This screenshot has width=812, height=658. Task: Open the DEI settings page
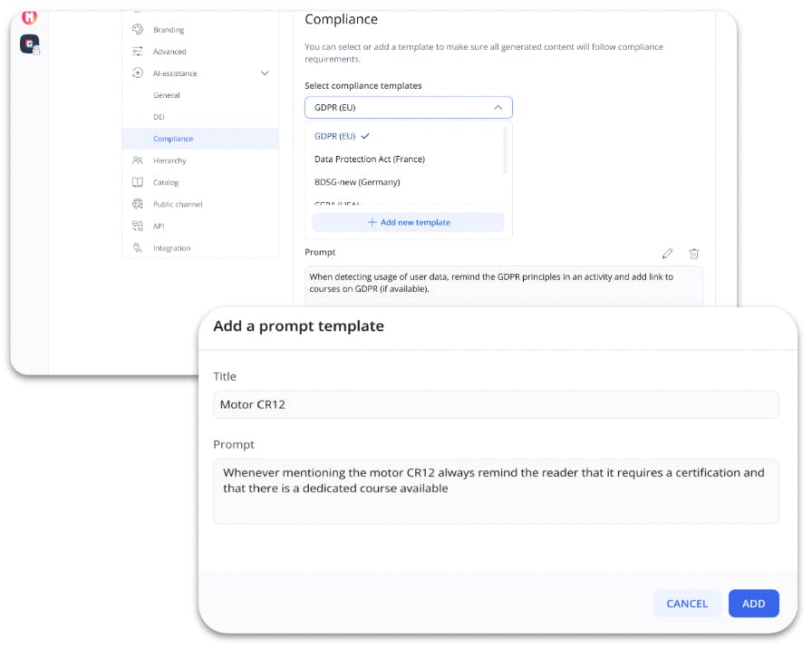(x=159, y=117)
